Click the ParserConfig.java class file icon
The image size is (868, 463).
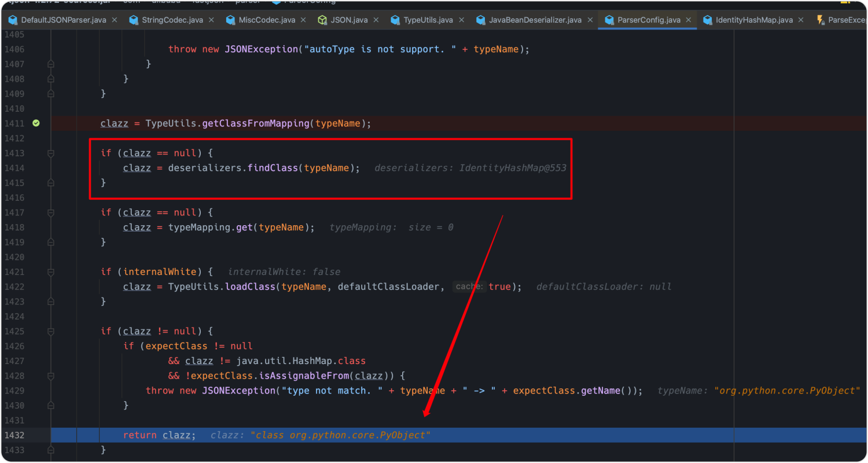(609, 20)
